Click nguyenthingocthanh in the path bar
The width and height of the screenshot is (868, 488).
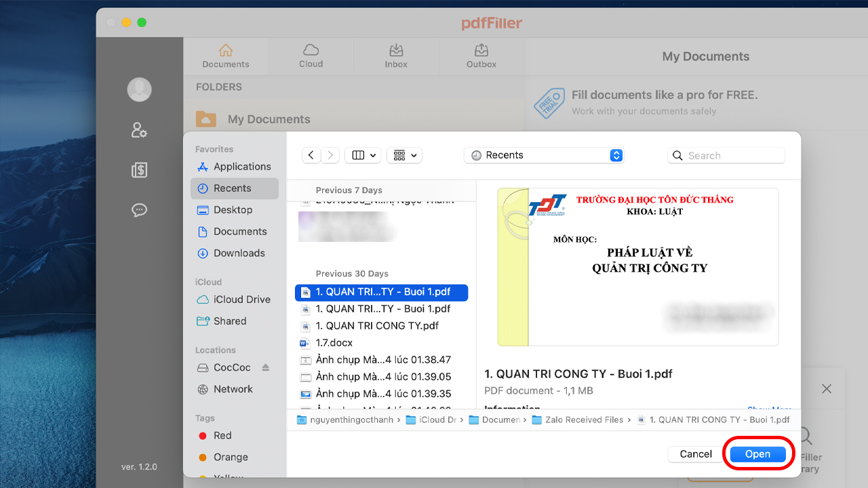(x=346, y=420)
